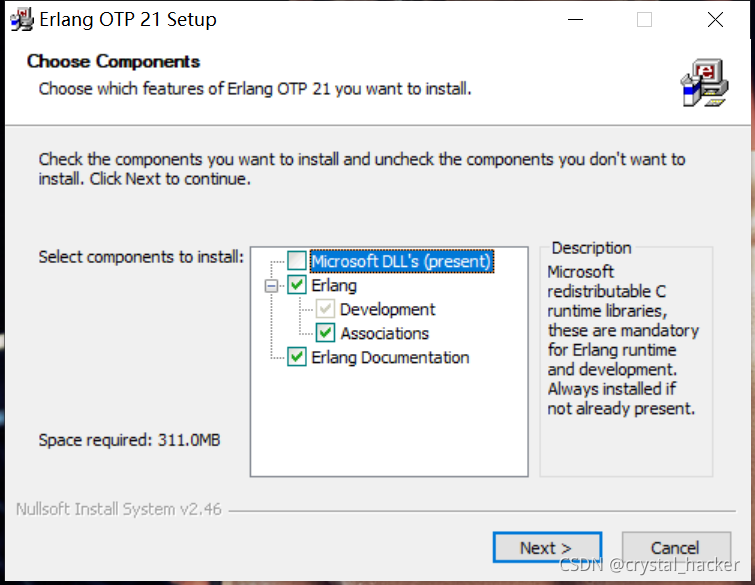Click the Erlang OTP 21 Setup title text
This screenshot has width=755, height=585.
tap(127, 19)
